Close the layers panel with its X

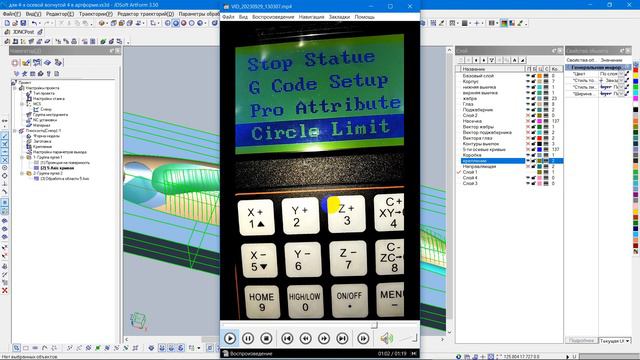coord(560,51)
